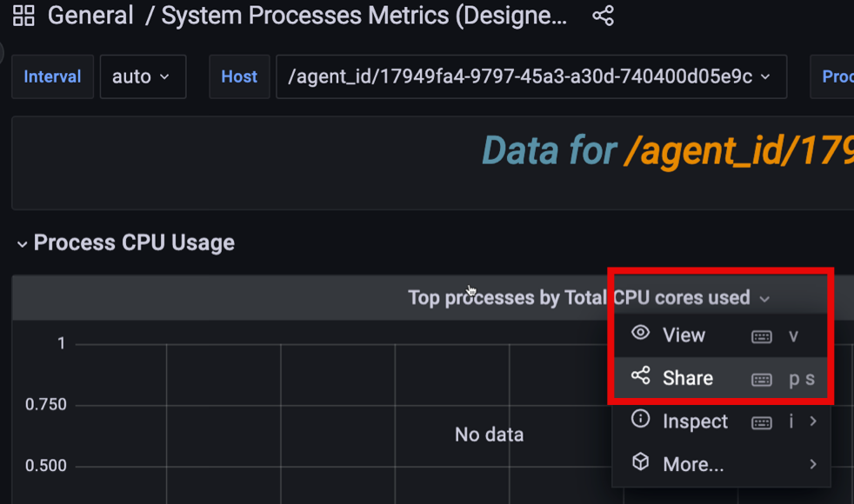This screenshot has width=854, height=504.
Task: Click the Interval variable label
Action: pyautogui.click(x=52, y=76)
